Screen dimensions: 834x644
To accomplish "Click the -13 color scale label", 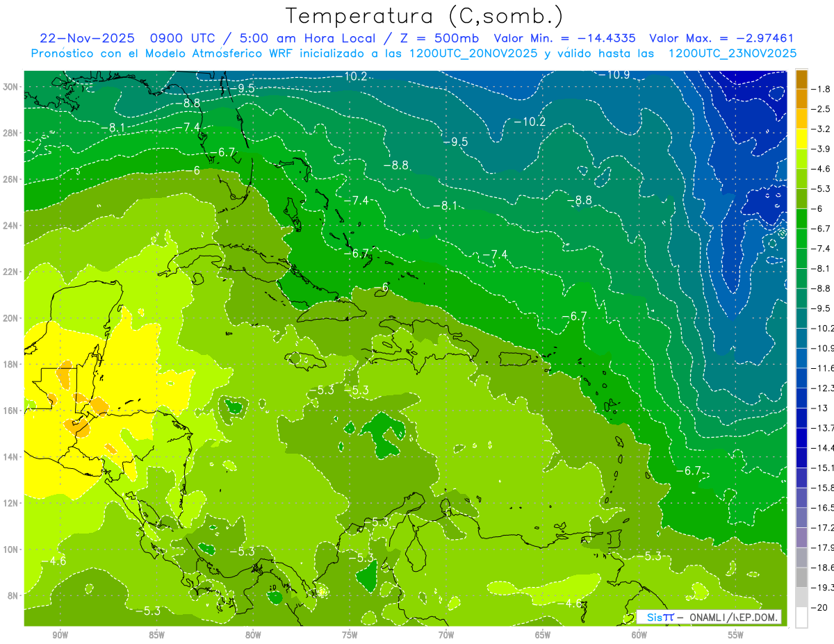I will tap(819, 408).
